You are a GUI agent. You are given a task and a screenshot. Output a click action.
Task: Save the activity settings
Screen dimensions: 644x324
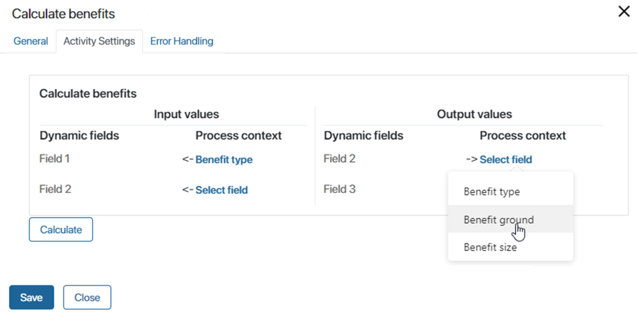point(31,297)
